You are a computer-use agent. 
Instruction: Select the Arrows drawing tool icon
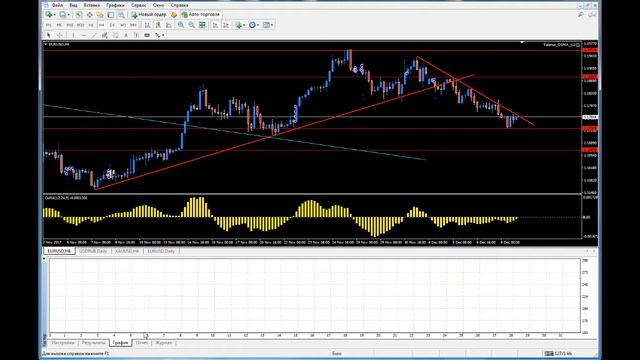pyautogui.click(x=158, y=35)
